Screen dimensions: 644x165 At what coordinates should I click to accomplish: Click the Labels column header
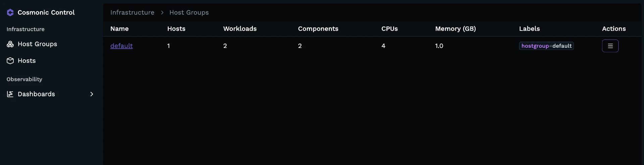(x=529, y=29)
